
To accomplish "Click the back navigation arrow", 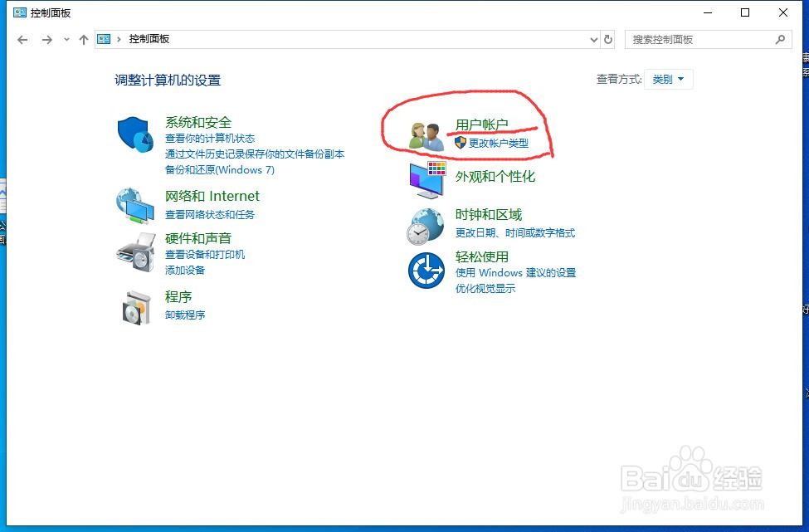I will pyautogui.click(x=22, y=38).
